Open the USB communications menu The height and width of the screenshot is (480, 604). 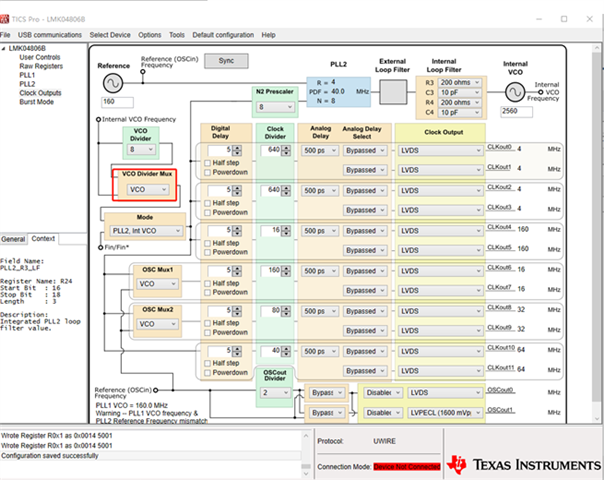click(50, 35)
